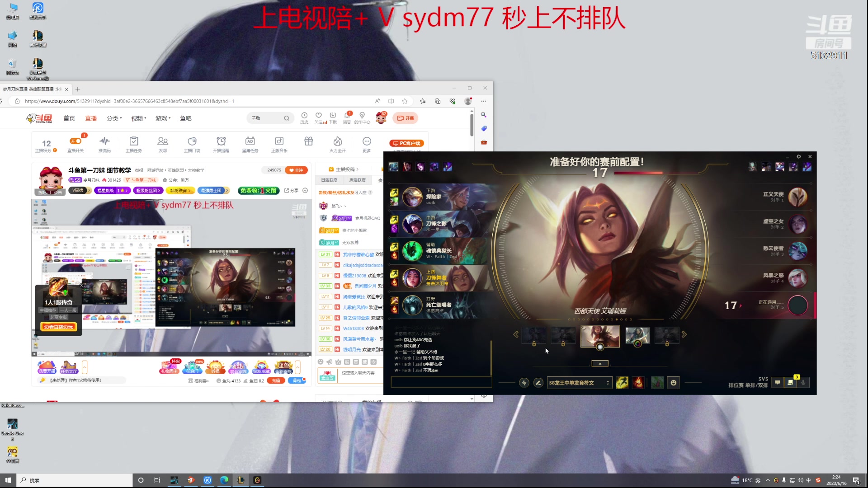
Task: Click the 开播提醒 alarm clock icon
Action: tap(221, 141)
